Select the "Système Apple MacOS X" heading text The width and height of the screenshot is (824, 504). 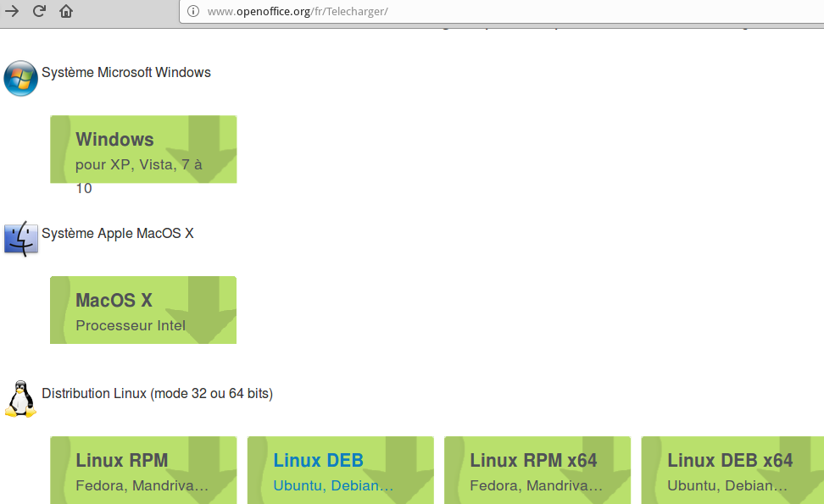point(118,234)
